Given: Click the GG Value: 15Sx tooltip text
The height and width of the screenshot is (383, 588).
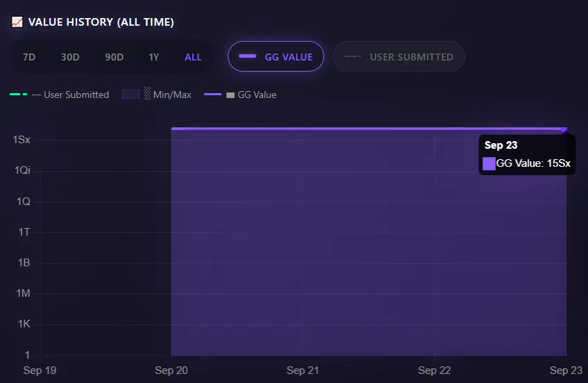Looking at the screenshot, I should (533, 163).
